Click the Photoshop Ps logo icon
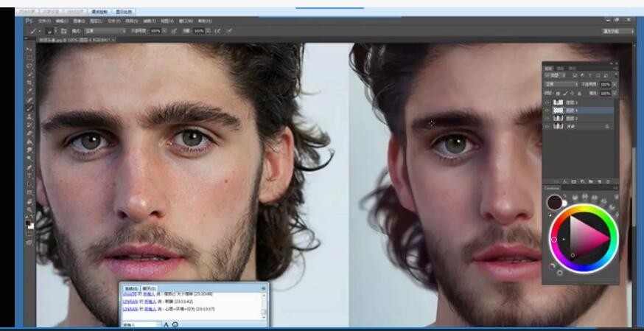644x331 pixels. 29,21
